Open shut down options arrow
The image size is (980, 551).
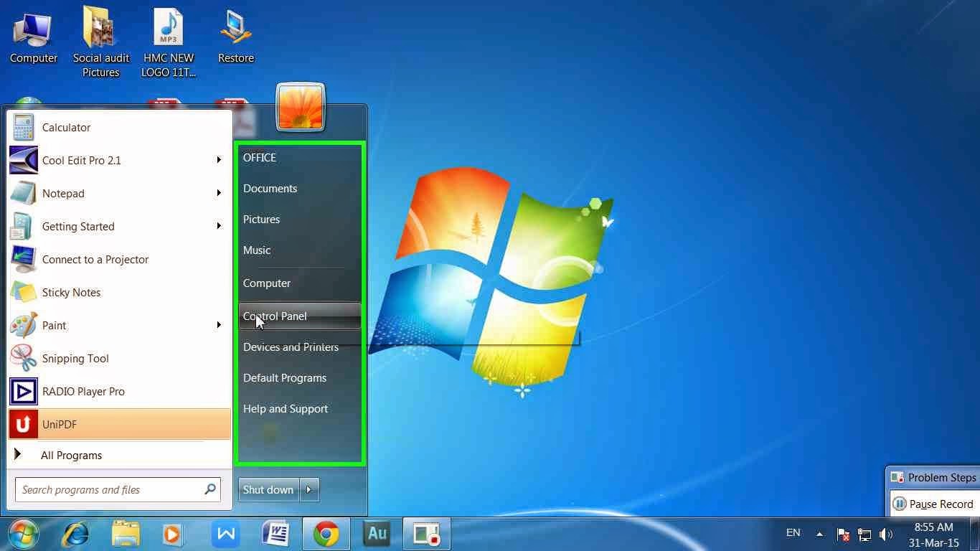click(x=309, y=490)
